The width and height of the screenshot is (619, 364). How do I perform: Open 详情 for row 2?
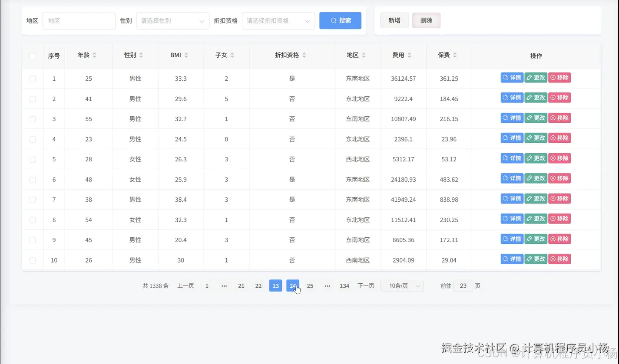(x=512, y=98)
